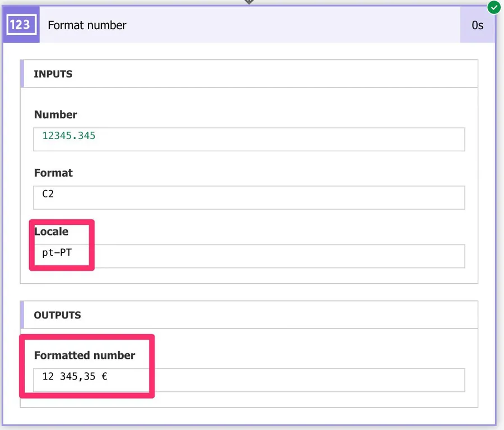This screenshot has height=430, width=504.
Task: Click the connector arrow above the action card
Action: pos(249,2)
